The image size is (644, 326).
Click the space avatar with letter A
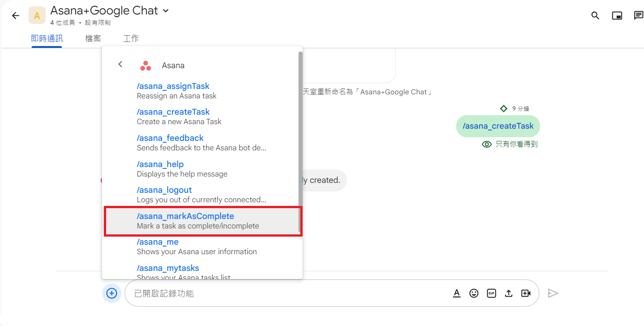coord(37,15)
